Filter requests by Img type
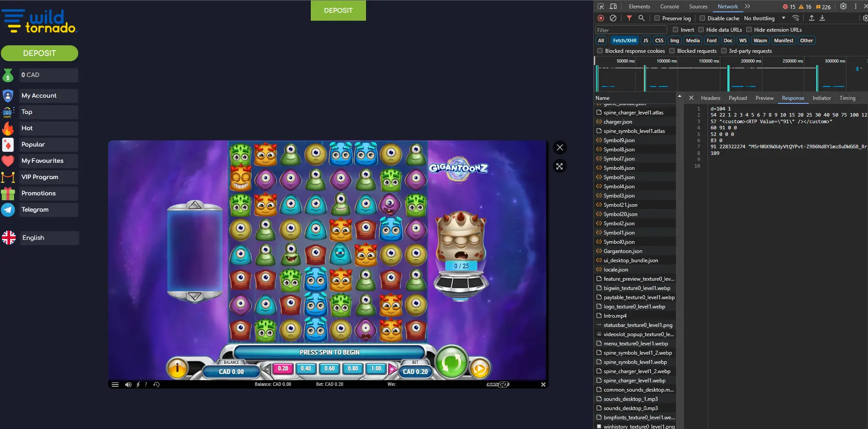 click(x=675, y=40)
